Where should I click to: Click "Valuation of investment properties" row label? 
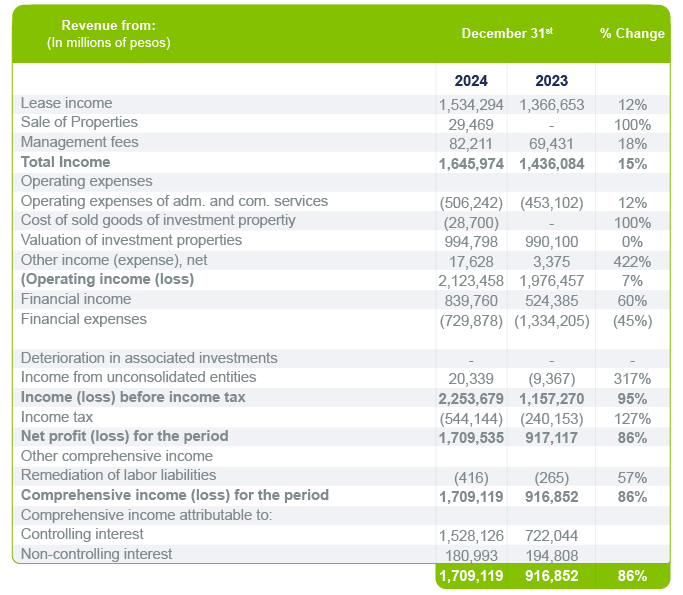coord(131,240)
